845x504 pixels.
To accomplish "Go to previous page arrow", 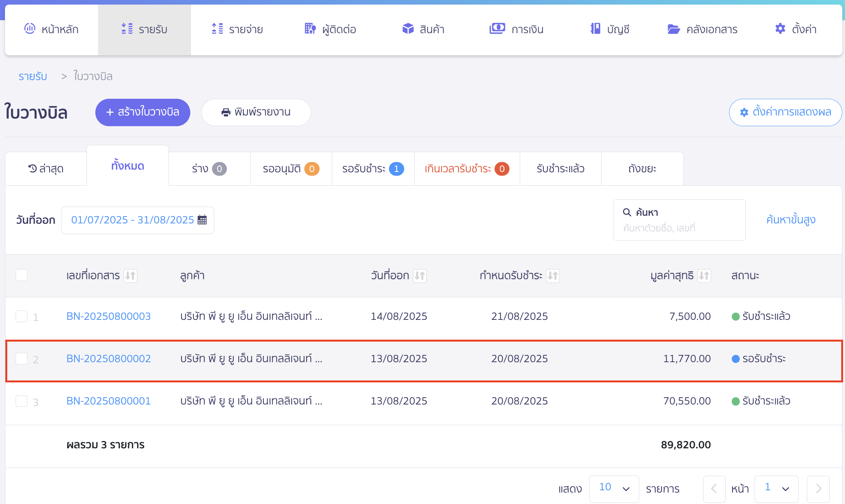I will pyautogui.click(x=714, y=489).
